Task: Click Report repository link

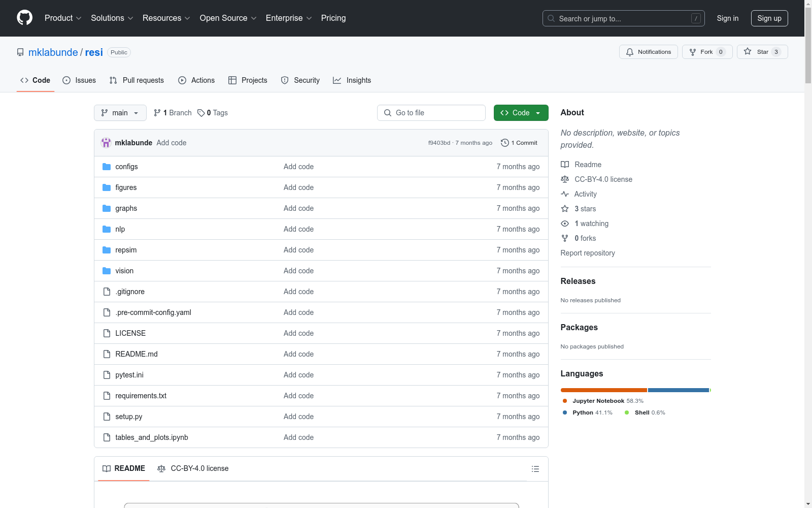Action: (x=588, y=253)
